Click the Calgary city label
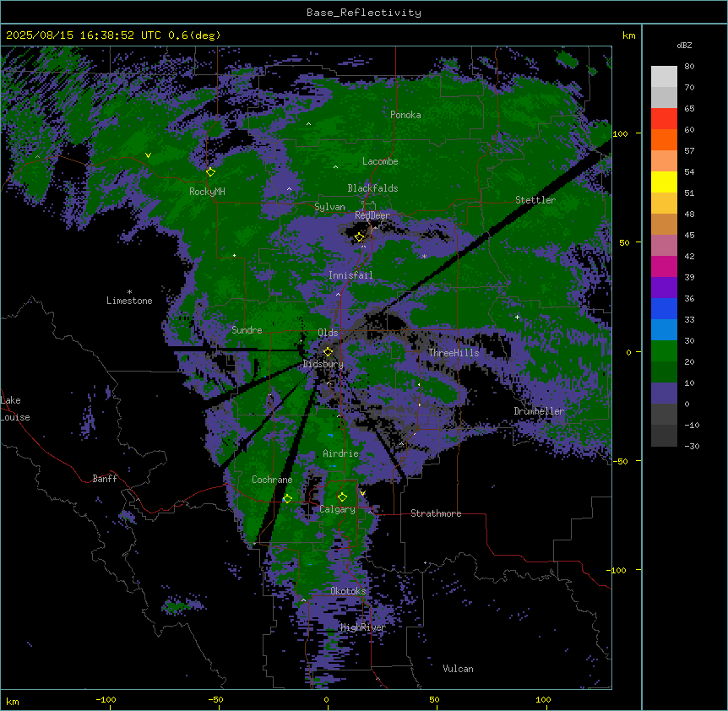 coord(338,509)
